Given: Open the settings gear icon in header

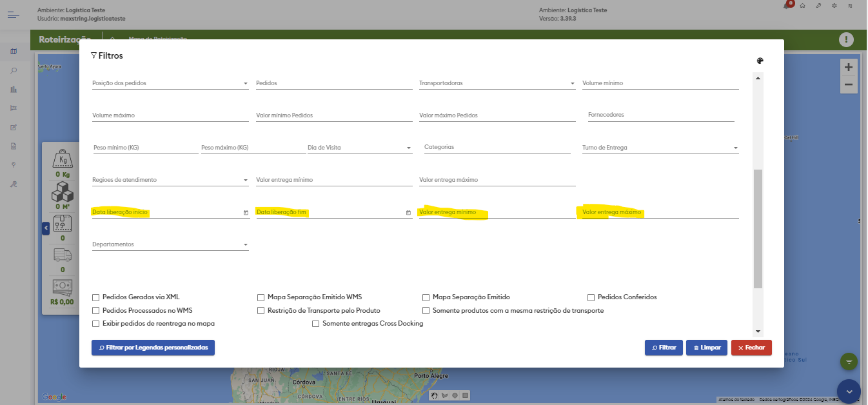Looking at the screenshot, I should point(834,6).
